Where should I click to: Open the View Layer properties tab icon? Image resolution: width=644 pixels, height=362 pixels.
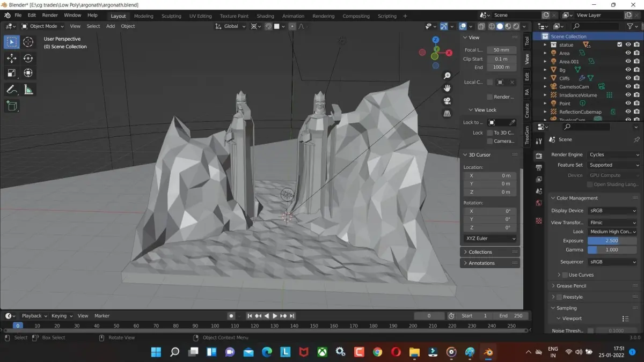point(539,179)
